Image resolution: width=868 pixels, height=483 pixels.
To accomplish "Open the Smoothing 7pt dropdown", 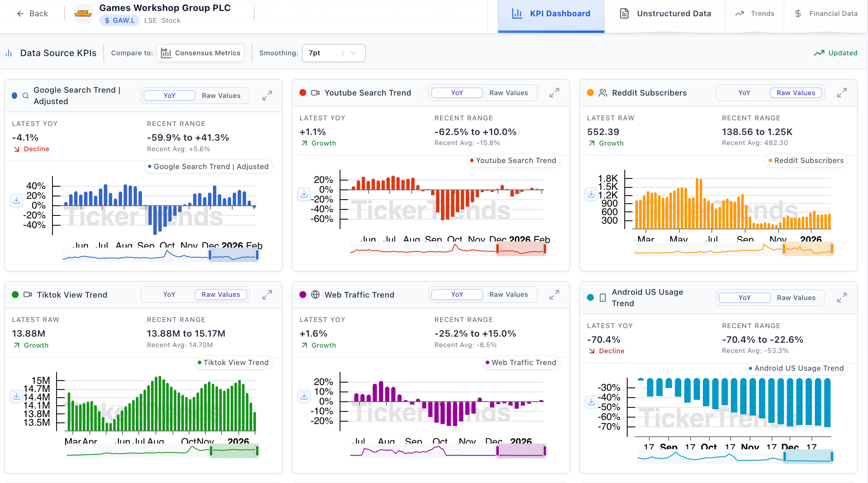I will (333, 53).
